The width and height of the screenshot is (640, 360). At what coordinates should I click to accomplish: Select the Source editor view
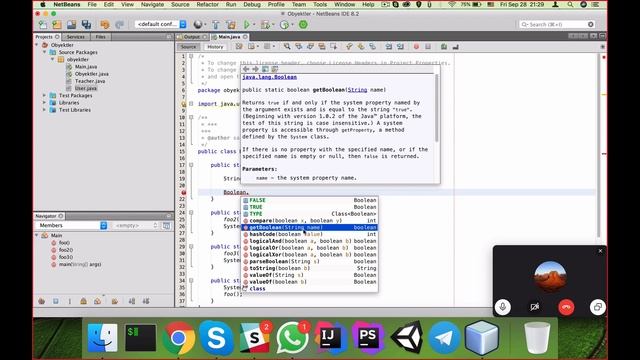189,47
